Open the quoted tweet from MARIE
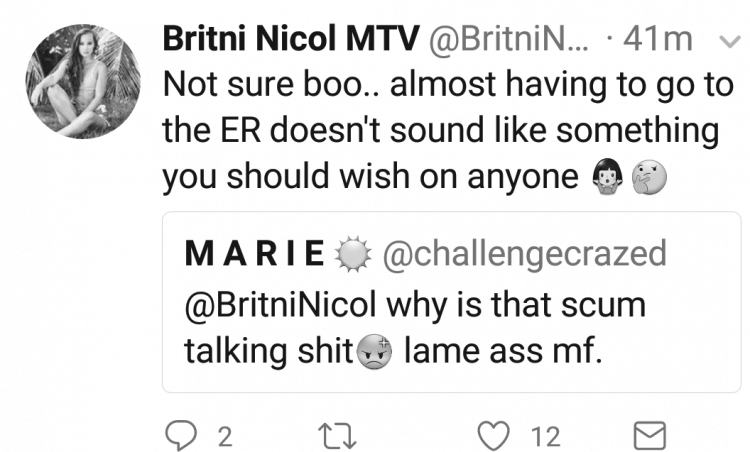This screenshot has height=452, width=750. point(452,302)
